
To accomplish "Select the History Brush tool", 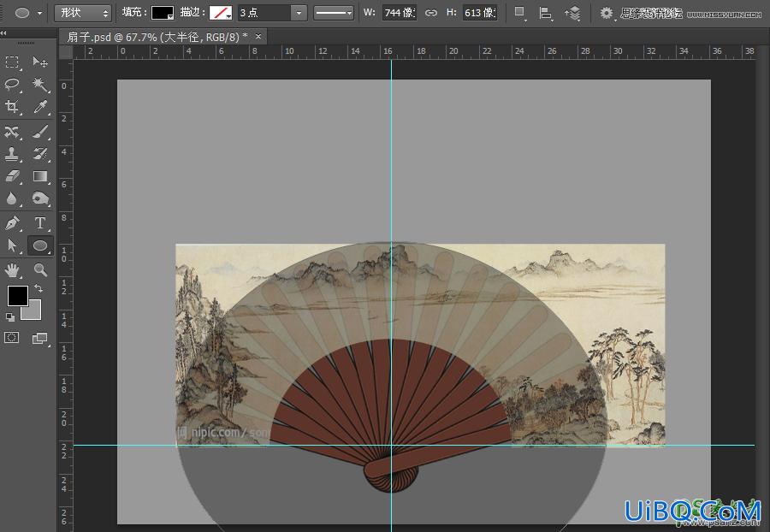I will click(x=40, y=154).
